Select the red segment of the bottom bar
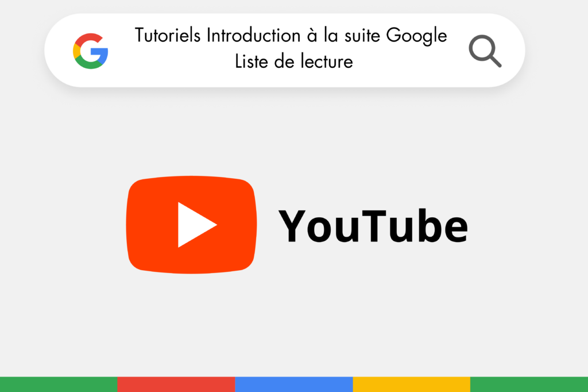588x392 pixels. coord(176,385)
